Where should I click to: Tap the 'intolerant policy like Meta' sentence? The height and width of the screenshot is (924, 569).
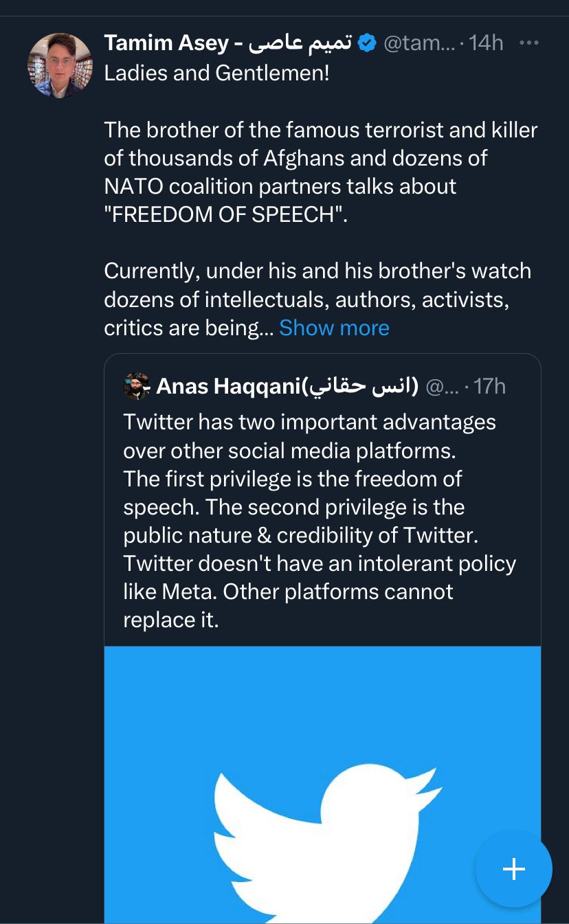(x=320, y=578)
